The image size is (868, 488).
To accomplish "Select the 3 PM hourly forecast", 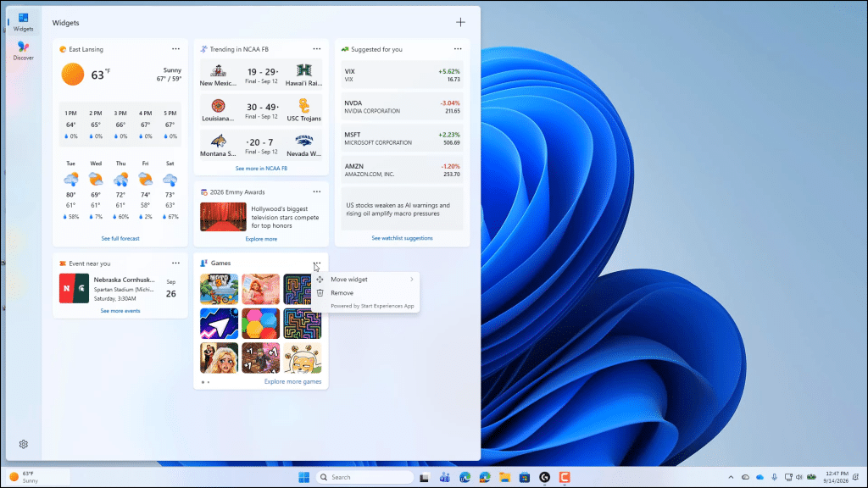I will 120,125.
